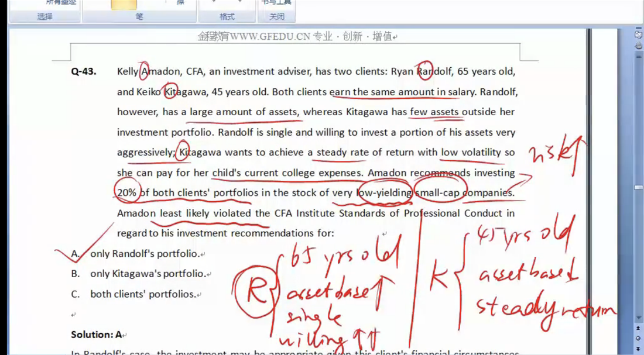Select the hand pan tool icon
This screenshot has height=355, width=644.
coord(638,46)
